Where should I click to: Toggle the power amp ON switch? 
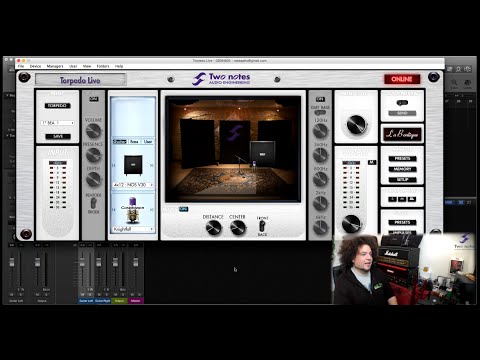(x=94, y=99)
